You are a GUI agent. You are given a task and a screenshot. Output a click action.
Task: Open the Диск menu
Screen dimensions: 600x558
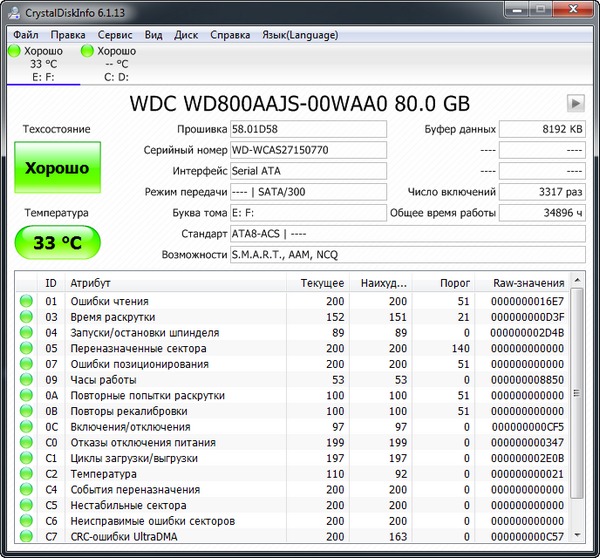pos(186,34)
